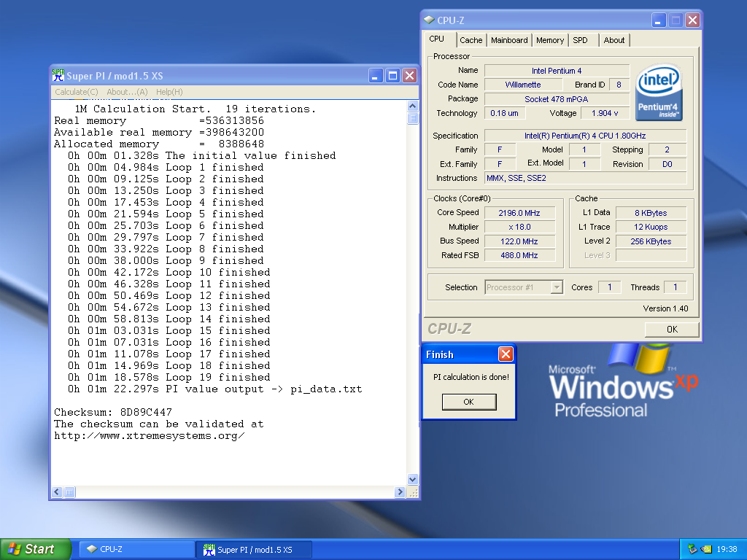
Task: Click the vertical scrollbar down arrow
Action: point(413,480)
